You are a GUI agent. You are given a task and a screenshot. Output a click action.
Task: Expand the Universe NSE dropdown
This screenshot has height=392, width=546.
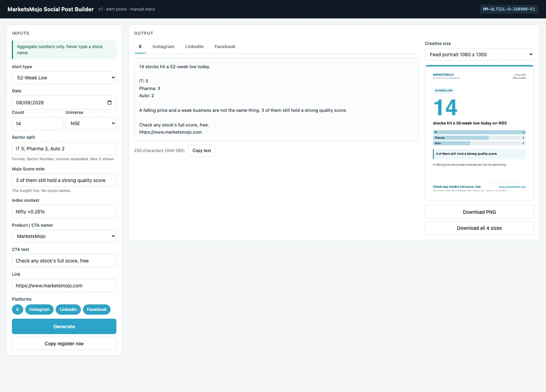[91, 123]
